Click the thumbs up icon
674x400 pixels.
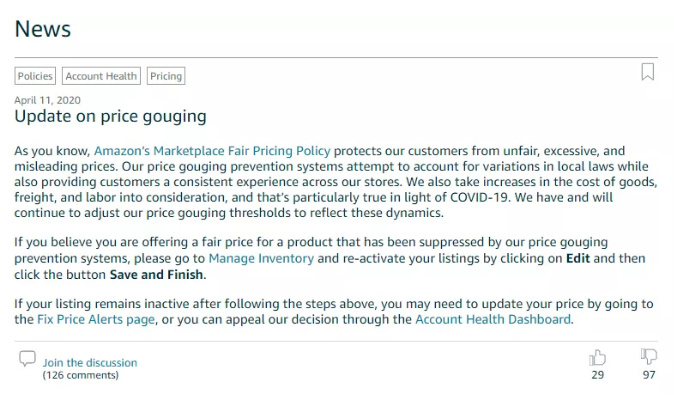(x=598, y=357)
